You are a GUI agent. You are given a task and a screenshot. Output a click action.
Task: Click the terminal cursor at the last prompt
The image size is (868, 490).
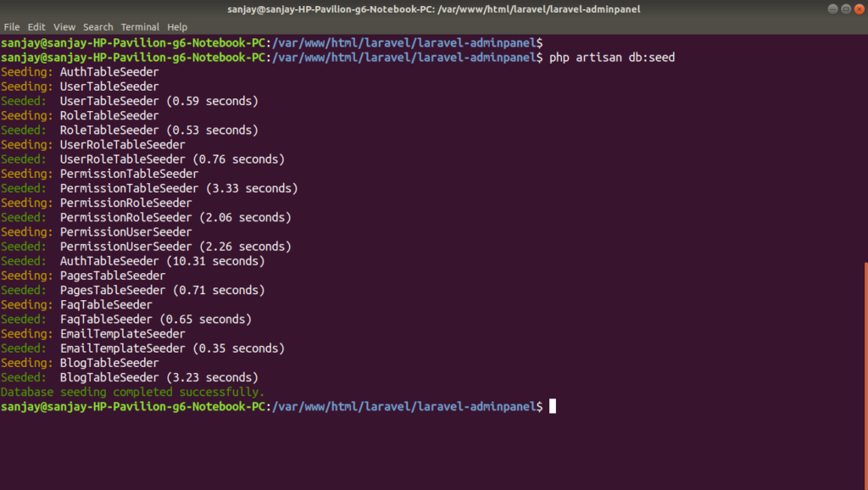point(553,406)
